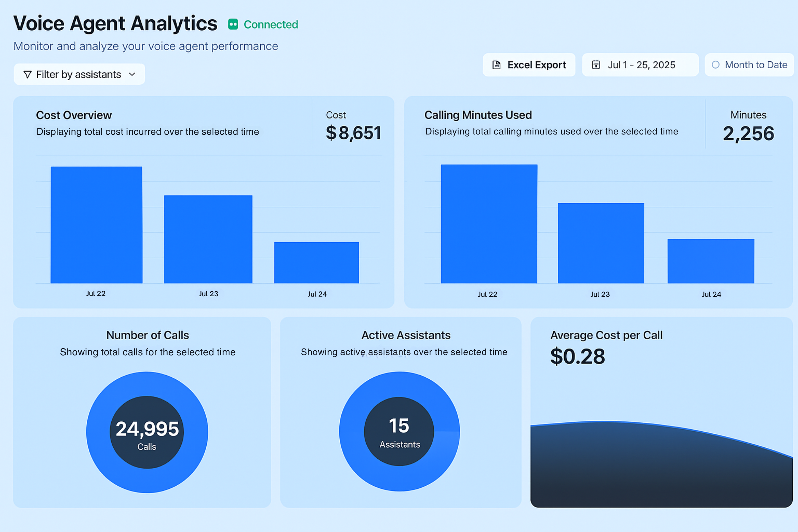Viewport: 798px width, 532px height.
Task: Open the Jul 1 - 25, 2025 date range
Action: [x=641, y=65]
